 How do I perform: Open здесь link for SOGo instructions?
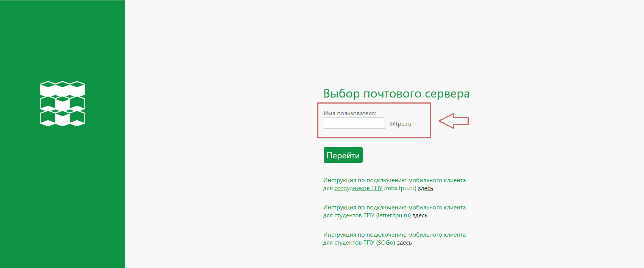pos(404,243)
